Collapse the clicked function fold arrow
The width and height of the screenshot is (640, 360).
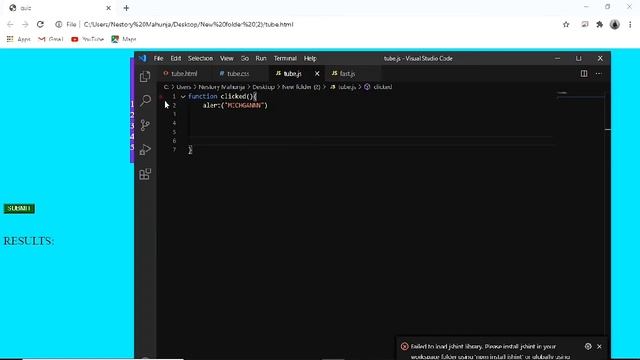(183, 97)
